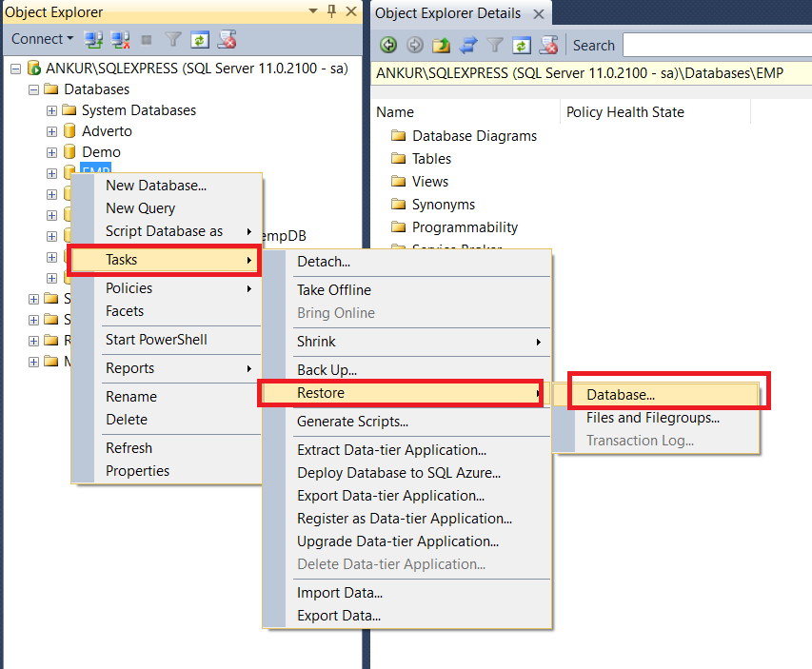Click the Filter icon in Object Explorer toolbar

coord(173,39)
